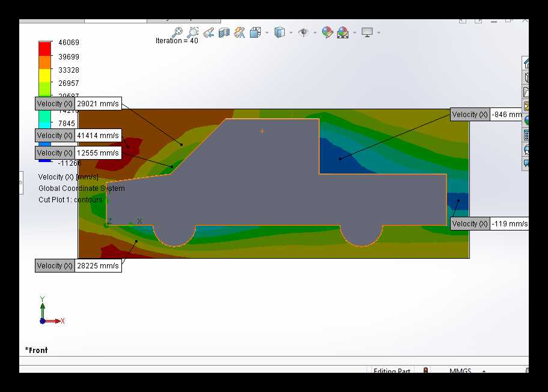Expand the View Orientation dropdown arrow

coord(267,33)
